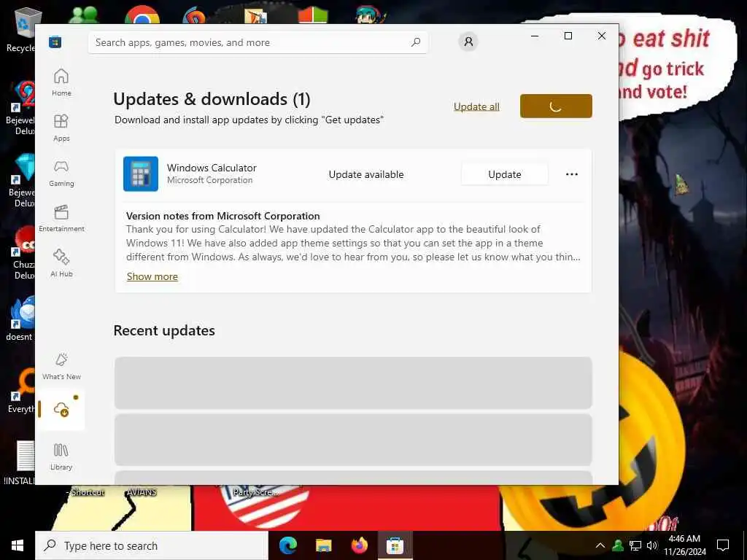Screen dimensions: 747x560
Task: Minimize the Microsoft Store window
Action: point(535,36)
